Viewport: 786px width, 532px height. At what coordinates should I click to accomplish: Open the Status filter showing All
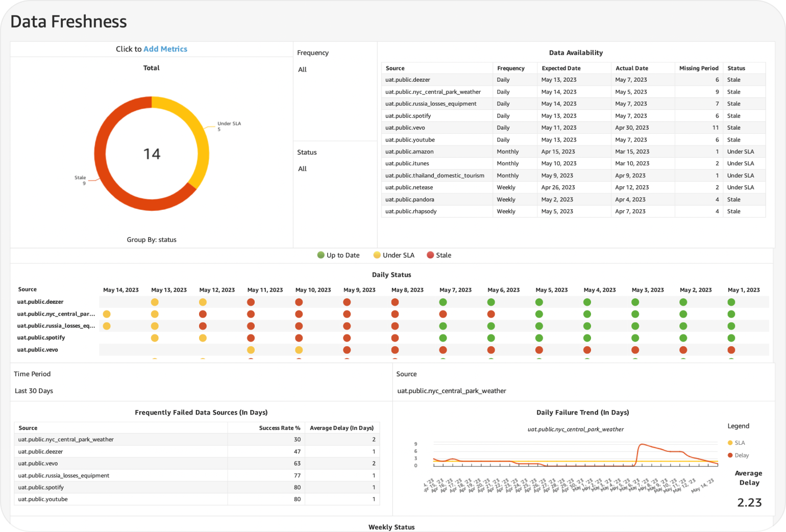[303, 169]
